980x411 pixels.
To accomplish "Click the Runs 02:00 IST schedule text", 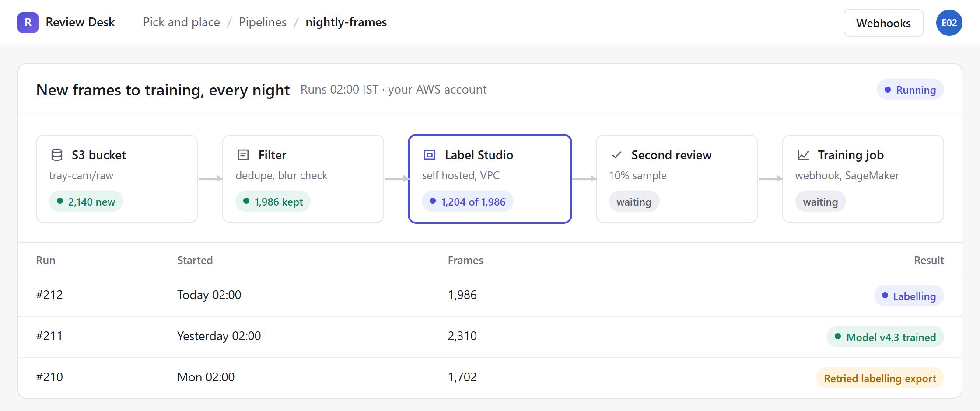I will point(393,90).
